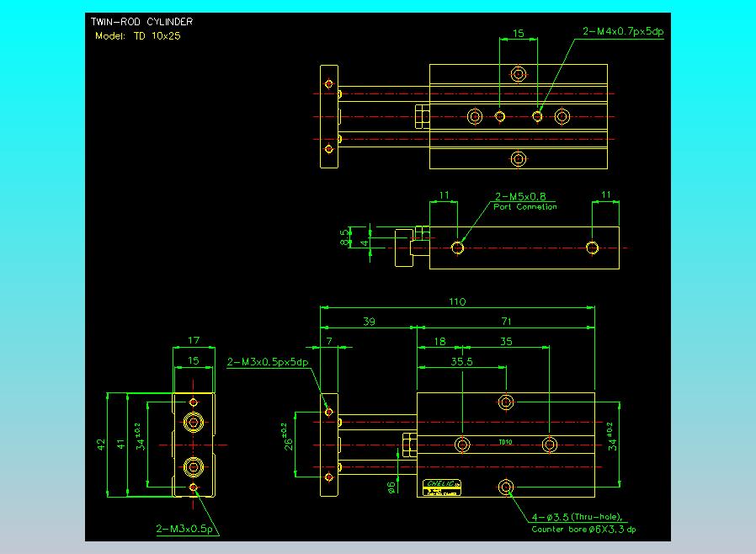This screenshot has width=756, height=554.
Task: Click the '26±0.2' tolerance dimension
Action: pyautogui.click(x=287, y=437)
